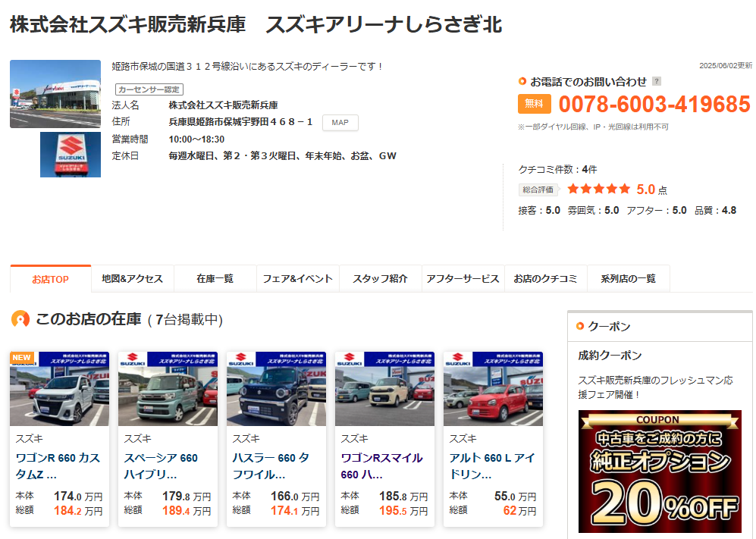Open the 系列店の一覧 affiliated stores tab
The image size is (756, 539).
[628, 279]
